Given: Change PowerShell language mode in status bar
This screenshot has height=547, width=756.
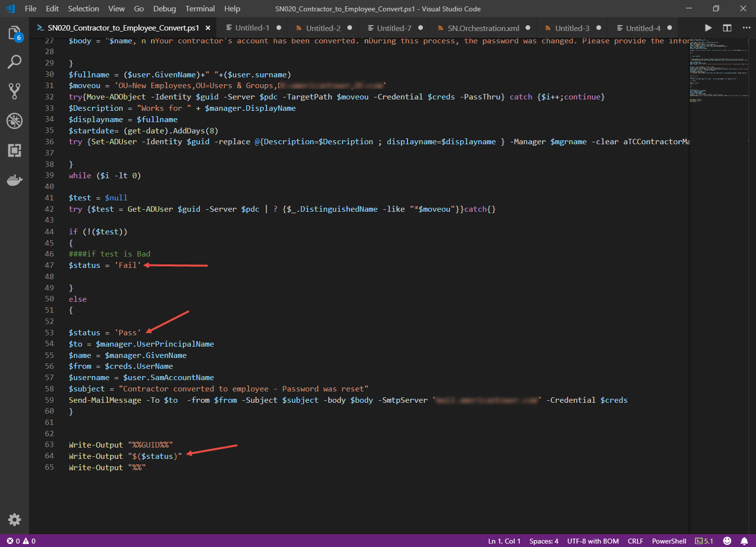Looking at the screenshot, I should 669,541.
